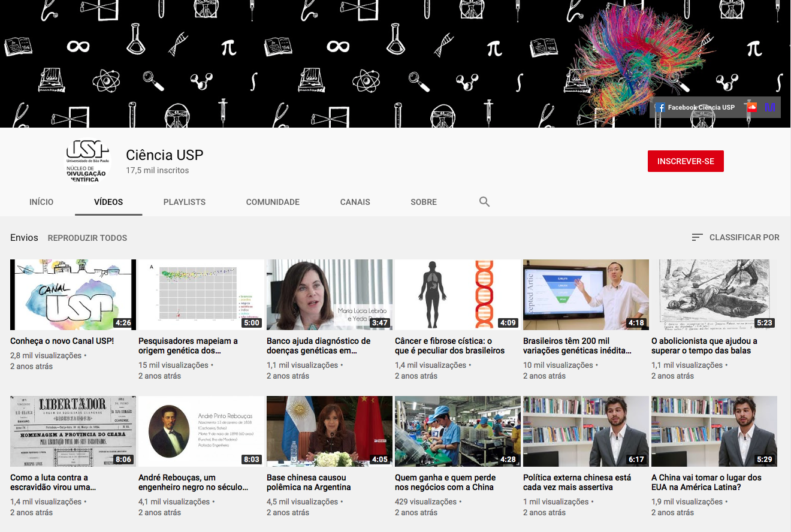Screen dimensions: 791x532
Task: Open the thumbnail with duration 5:29
Action: tap(714, 431)
